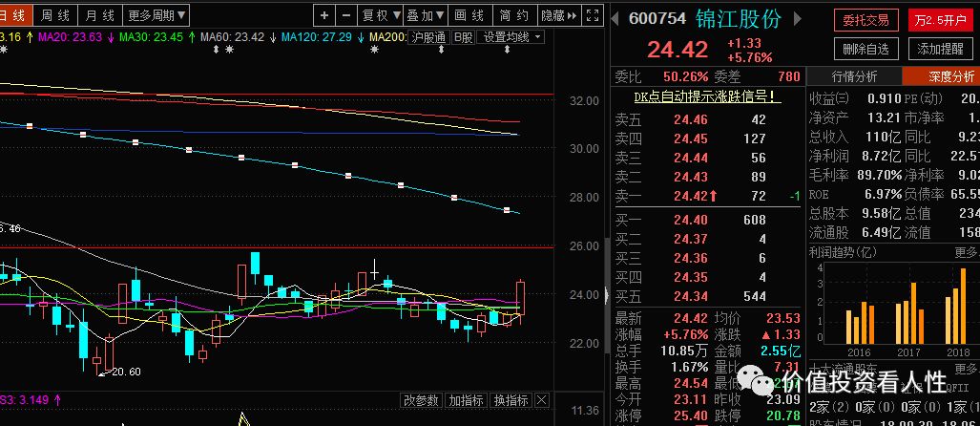
Task: Select the MA120: 27.29 indicator label
Action: pos(316,37)
